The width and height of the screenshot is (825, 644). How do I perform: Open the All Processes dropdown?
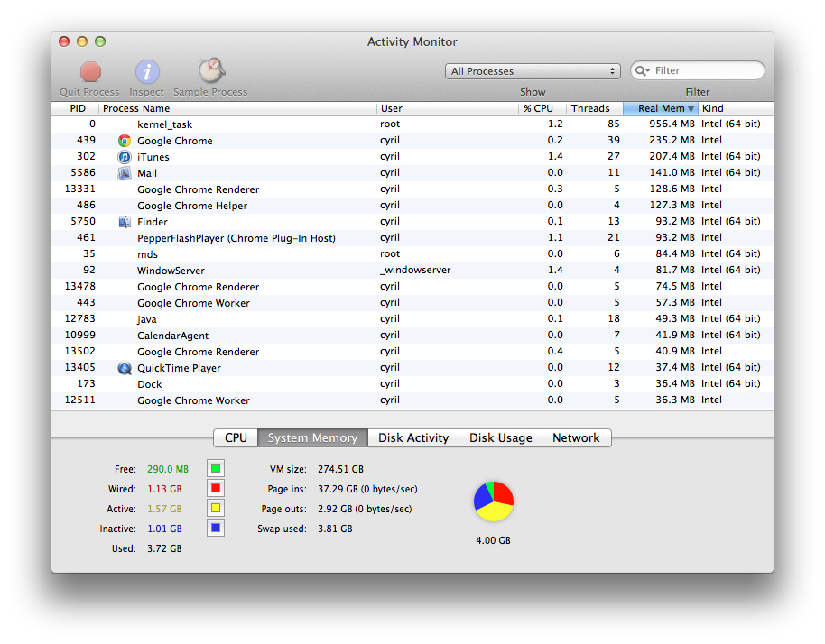[x=533, y=71]
